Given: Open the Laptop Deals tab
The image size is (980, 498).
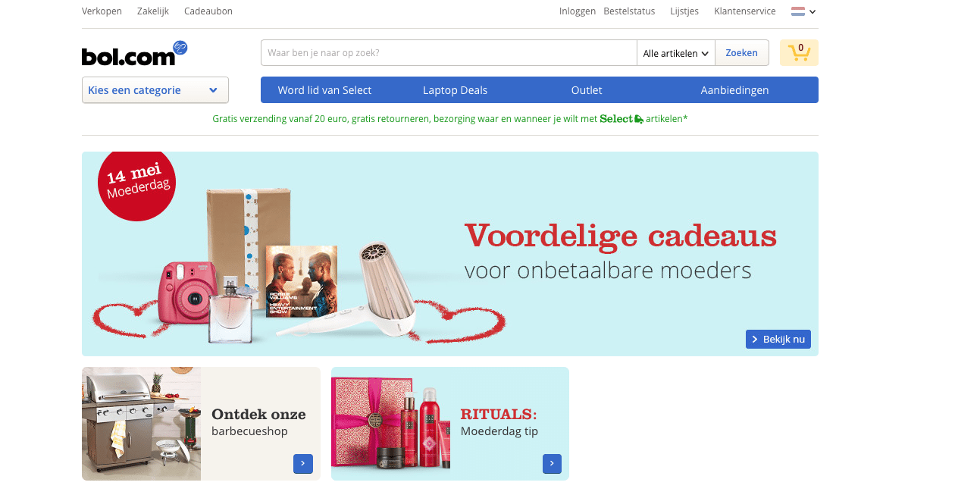Looking at the screenshot, I should point(455,90).
